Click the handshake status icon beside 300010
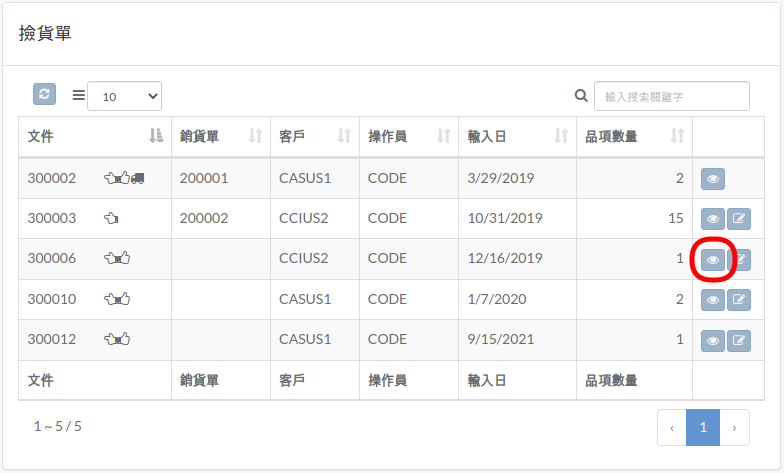This screenshot has height=473, width=784. (117, 299)
